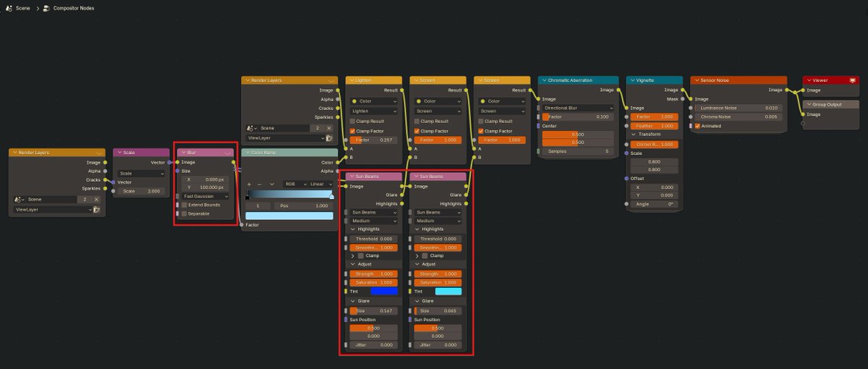Click the Blur Y size field
Image resolution: width=868 pixels, height=369 pixels.
click(x=206, y=187)
